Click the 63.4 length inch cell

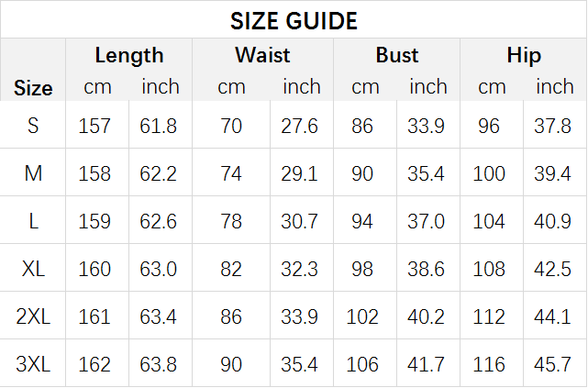pyautogui.click(x=158, y=316)
